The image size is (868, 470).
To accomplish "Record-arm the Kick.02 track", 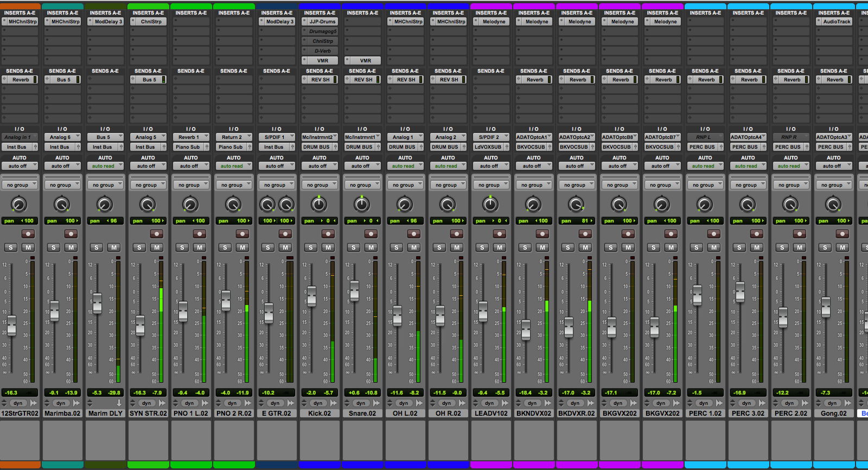I will 328,234.
